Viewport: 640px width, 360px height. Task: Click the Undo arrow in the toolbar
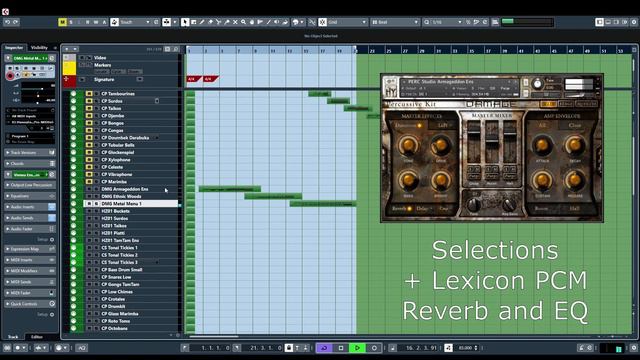(7, 22)
